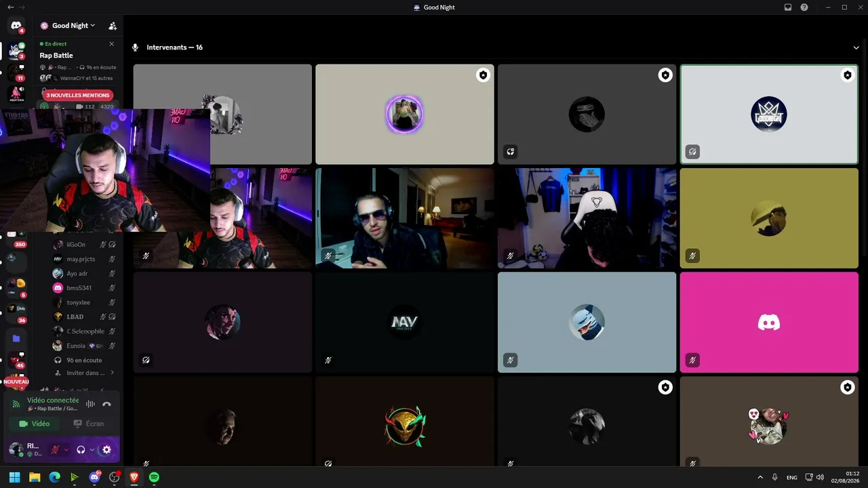This screenshot has height=488, width=868.
Task: Focus the white gaming chair video tile
Action: pyautogui.click(x=587, y=218)
